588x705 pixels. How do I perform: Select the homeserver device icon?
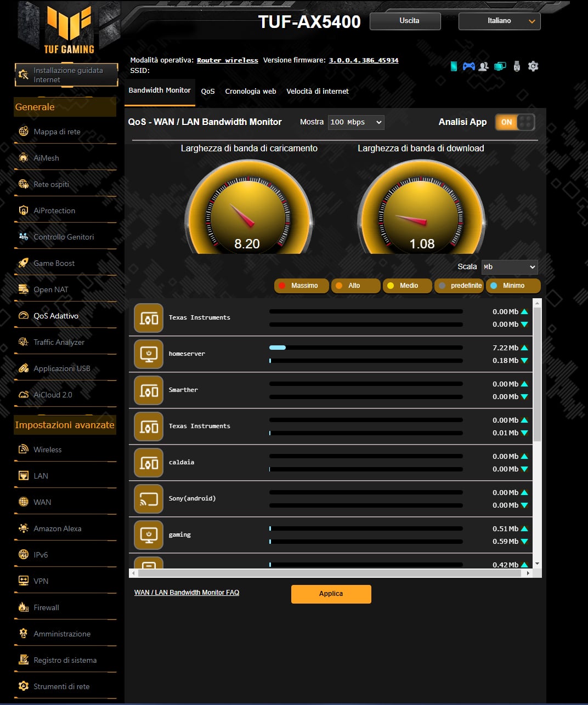pos(149,354)
